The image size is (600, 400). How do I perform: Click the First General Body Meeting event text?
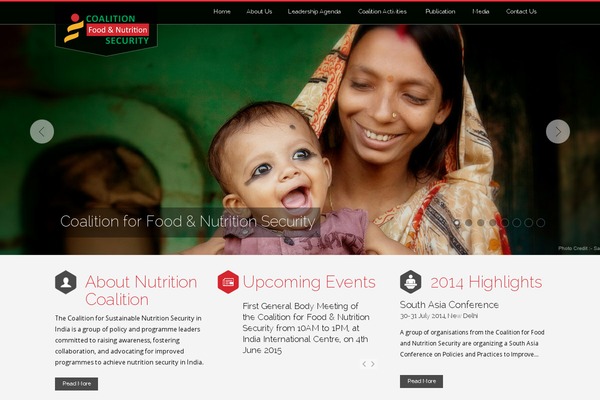[306, 328]
